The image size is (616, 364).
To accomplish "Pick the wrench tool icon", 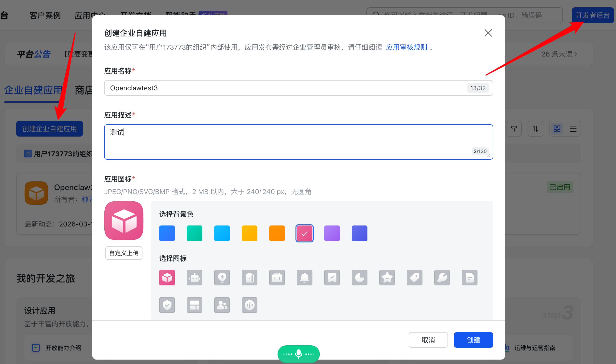I will coord(442,278).
